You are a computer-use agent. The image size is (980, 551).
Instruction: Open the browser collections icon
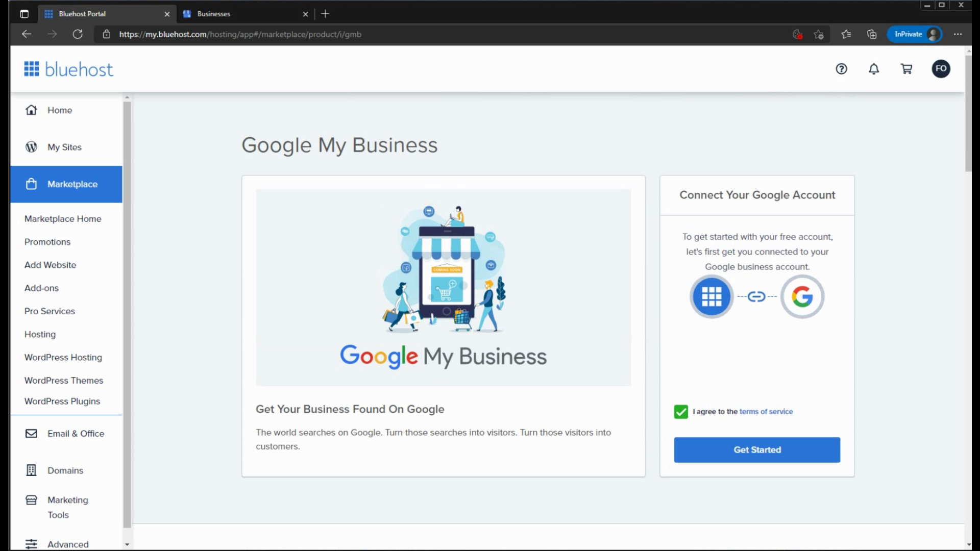pos(872,34)
